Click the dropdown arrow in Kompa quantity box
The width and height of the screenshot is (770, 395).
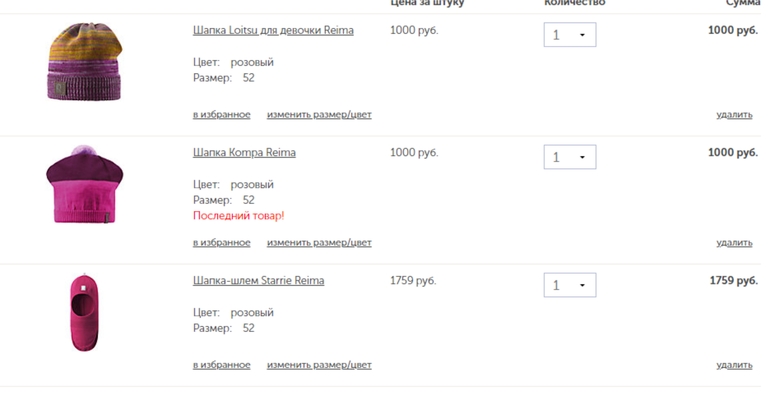[x=582, y=158]
